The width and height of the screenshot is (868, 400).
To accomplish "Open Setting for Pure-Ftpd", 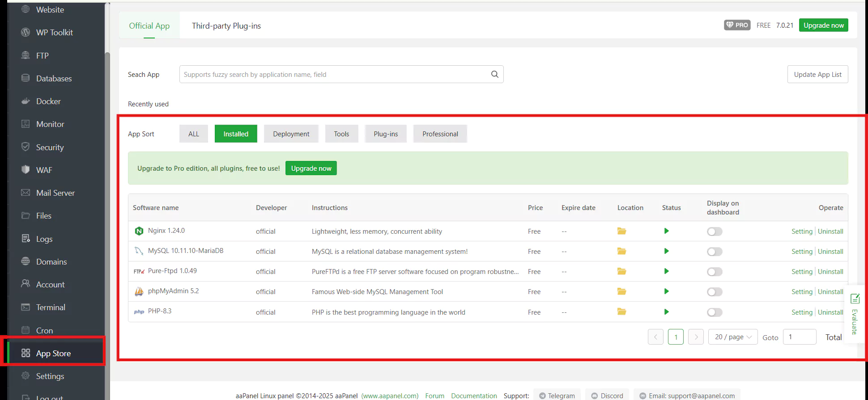I will click(x=801, y=272).
